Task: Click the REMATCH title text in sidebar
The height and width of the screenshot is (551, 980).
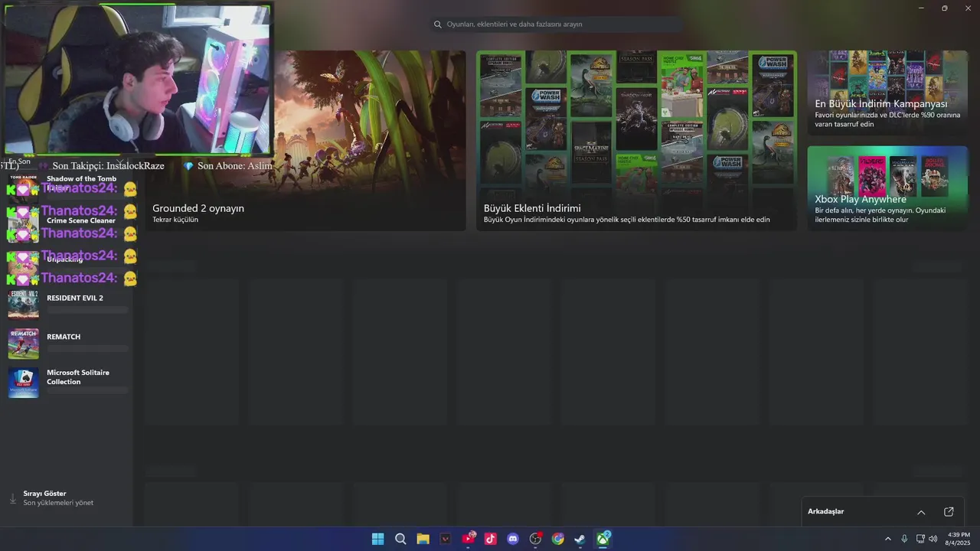Action: [64, 337]
